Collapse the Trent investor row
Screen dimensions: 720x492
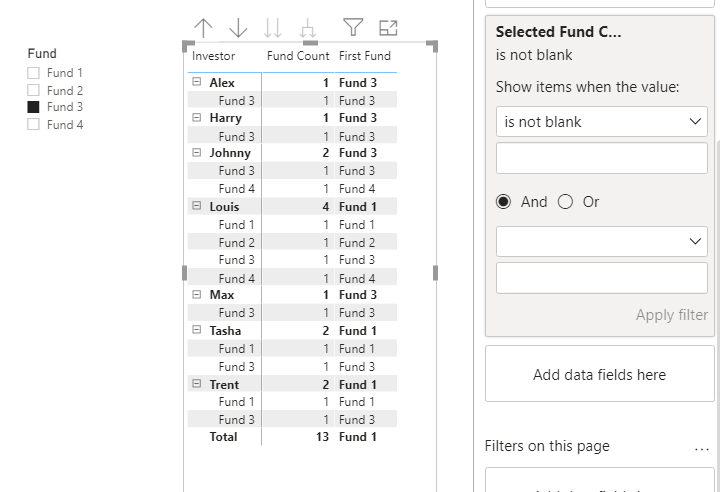pos(197,383)
